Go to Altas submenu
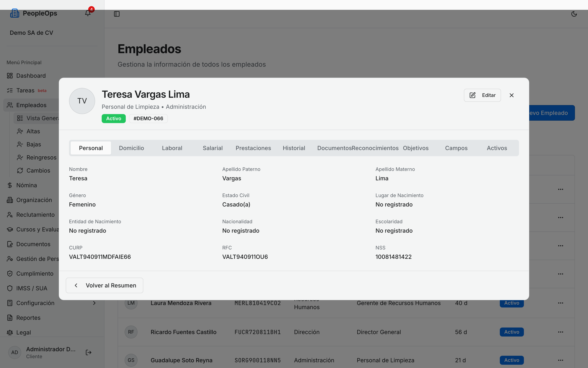This screenshot has width=588, height=368. (x=33, y=131)
